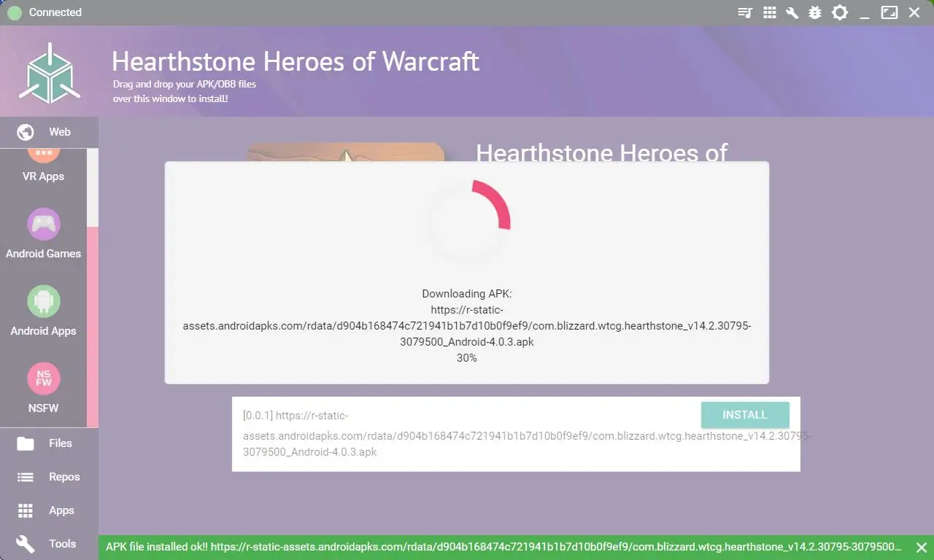Open Repos section
Image resolution: width=934 pixels, height=560 pixels.
[x=49, y=477]
